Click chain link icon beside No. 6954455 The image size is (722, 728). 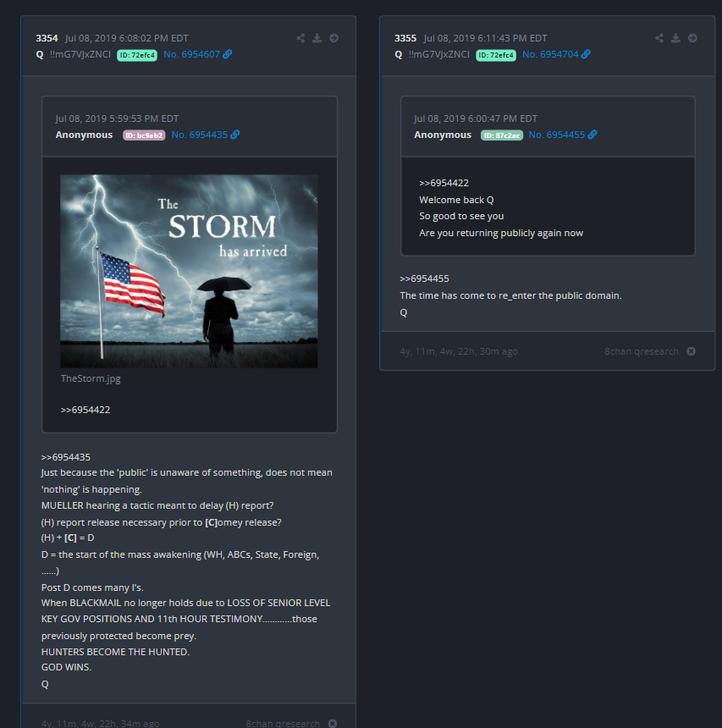[592, 135]
